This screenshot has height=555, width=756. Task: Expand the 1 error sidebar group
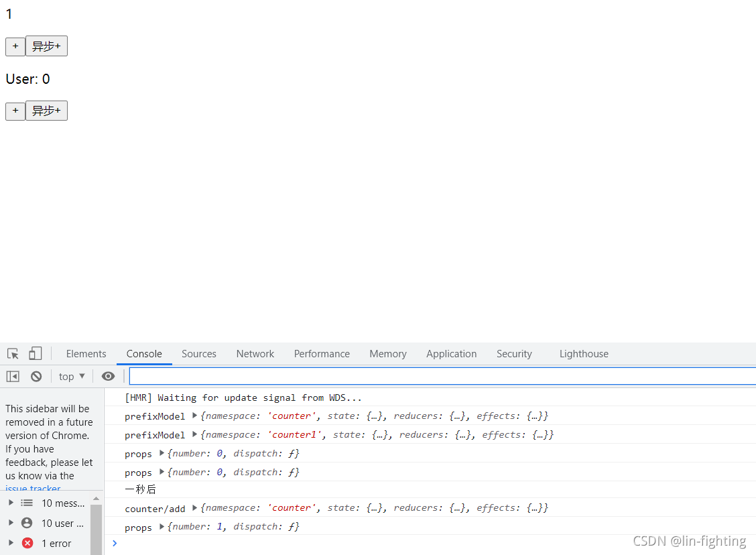(11, 544)
